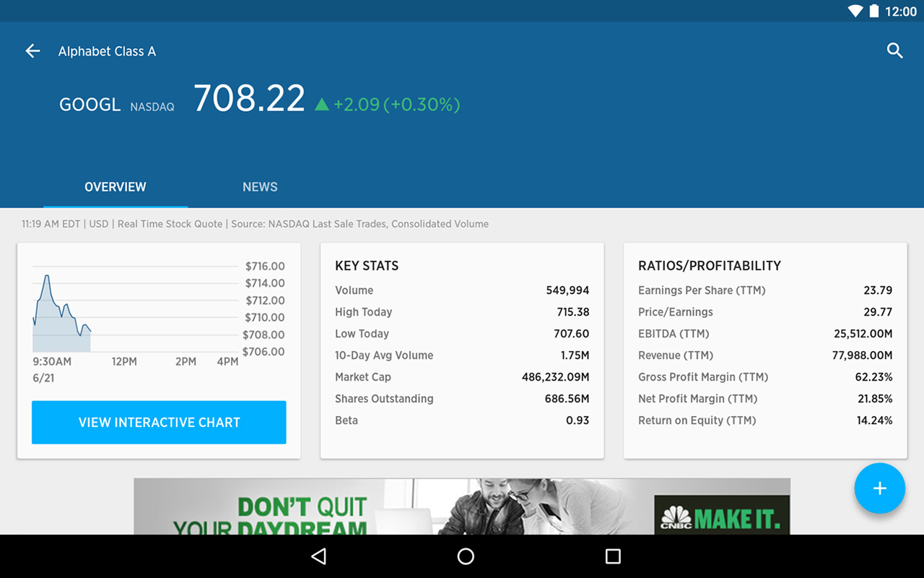Click the GOOGL ticker symbol
The height and width of the screenshot is (578, 924).
point(90,104)
